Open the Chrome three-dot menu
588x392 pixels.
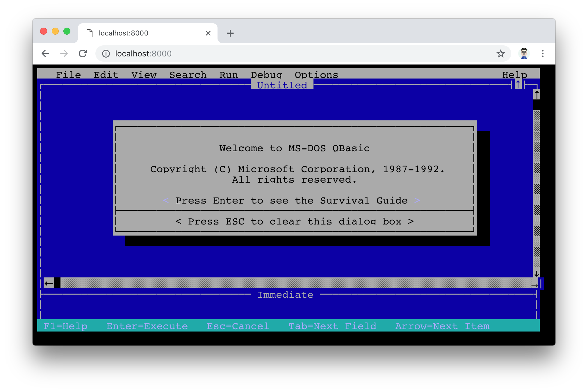pyautogui.click(x=543, y=54)
